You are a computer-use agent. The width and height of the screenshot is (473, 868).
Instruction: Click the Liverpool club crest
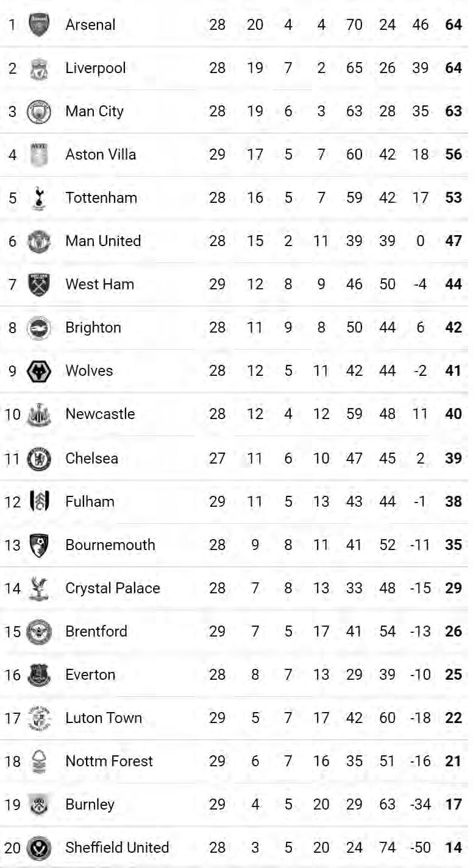(39, 68)
